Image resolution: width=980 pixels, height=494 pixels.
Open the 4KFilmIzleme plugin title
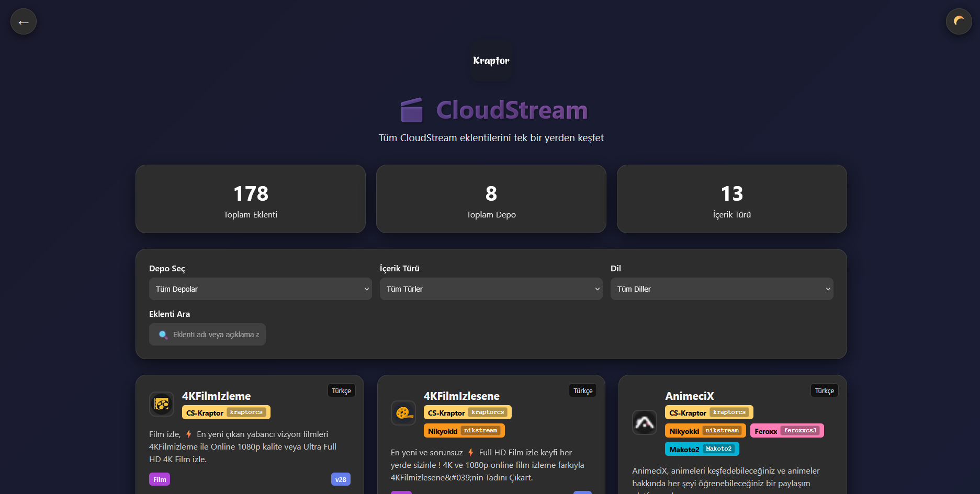tap(216, 396)
